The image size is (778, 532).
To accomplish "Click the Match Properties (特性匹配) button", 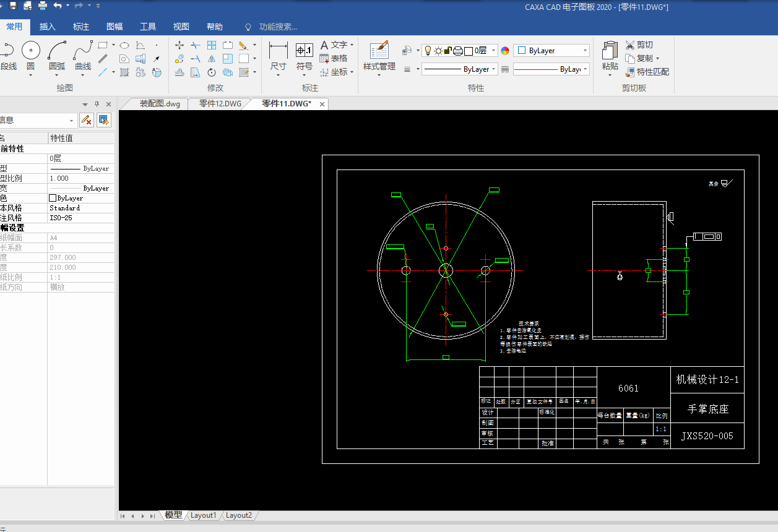I will pyautogui.click(x=647, y=72).
